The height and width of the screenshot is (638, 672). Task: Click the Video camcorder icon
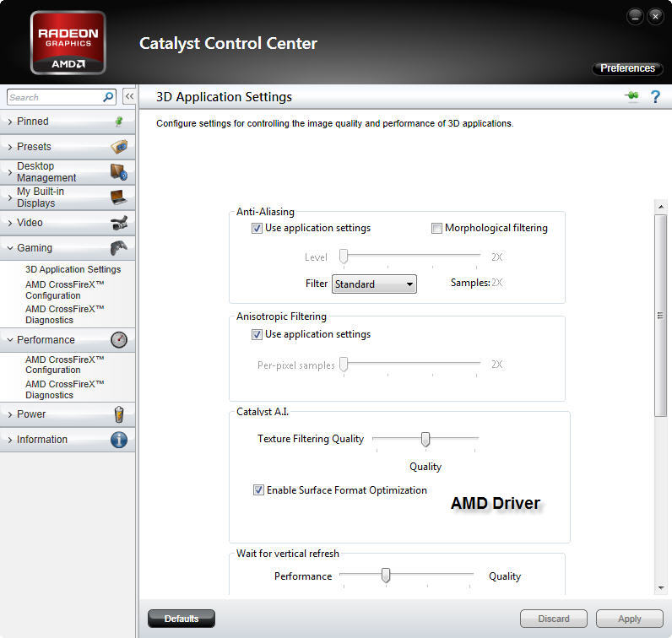point(119,223)
